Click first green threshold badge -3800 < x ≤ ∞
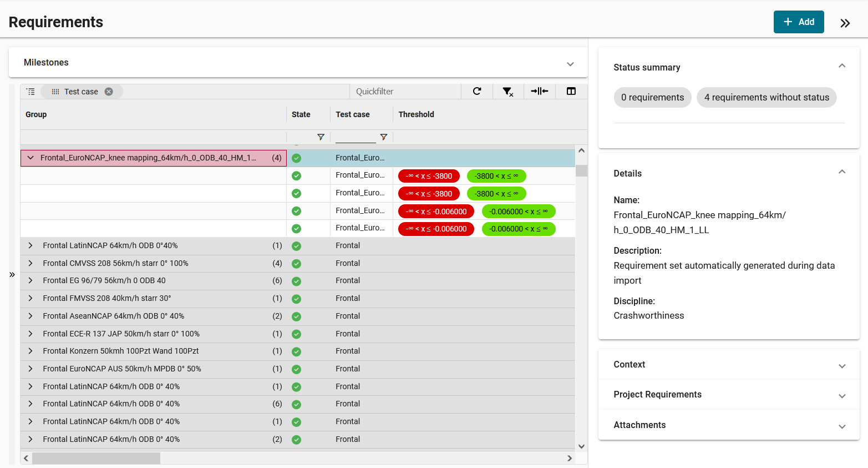Image resolution: width=868 pixels, height=468 pixels. pyautogui.click(x=496, y=176)
